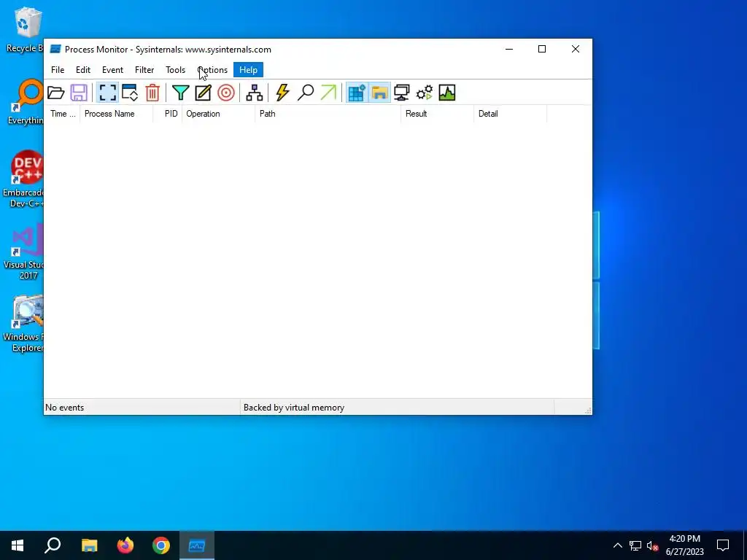Viewport: 747px width, 560px height.
Task: Open the Help menu
Action: pyautogui.click(x=248, y=70)
